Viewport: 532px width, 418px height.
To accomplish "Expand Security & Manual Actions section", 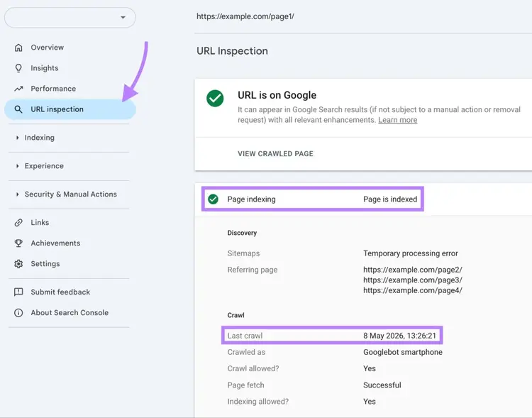I will 69,194.
